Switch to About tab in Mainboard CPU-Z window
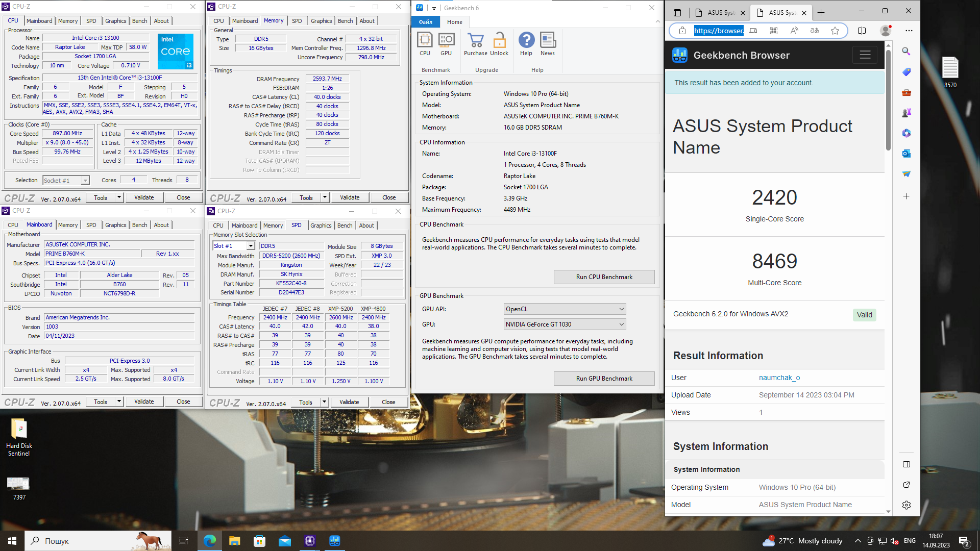The height and width of the screenshot is (551, 980). tap(161, 225)
